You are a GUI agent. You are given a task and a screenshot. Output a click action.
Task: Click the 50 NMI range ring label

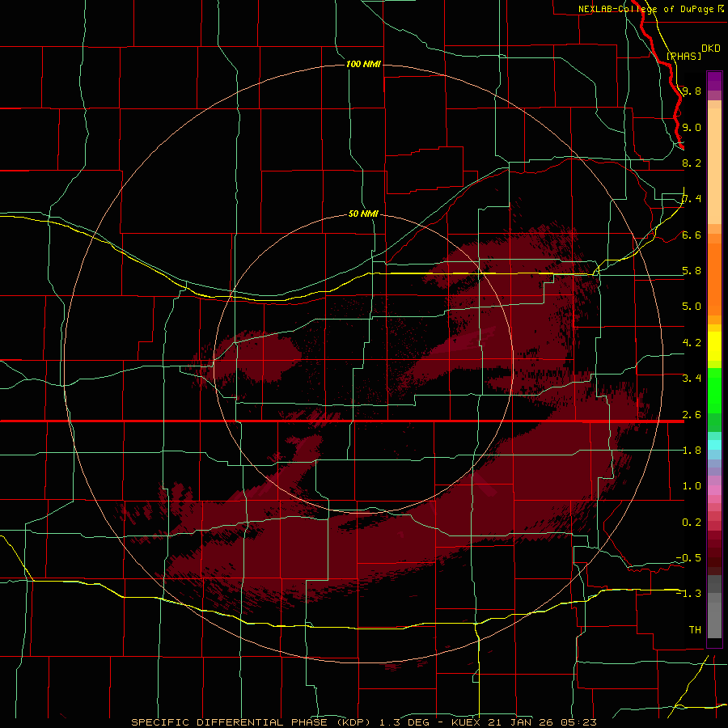click(363, 214)
